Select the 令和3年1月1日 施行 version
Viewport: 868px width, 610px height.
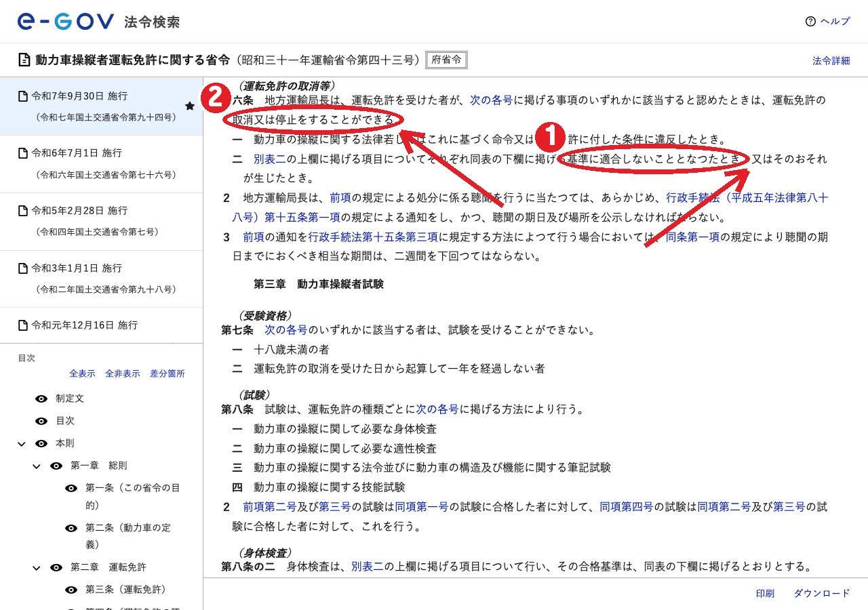[101, 279]
